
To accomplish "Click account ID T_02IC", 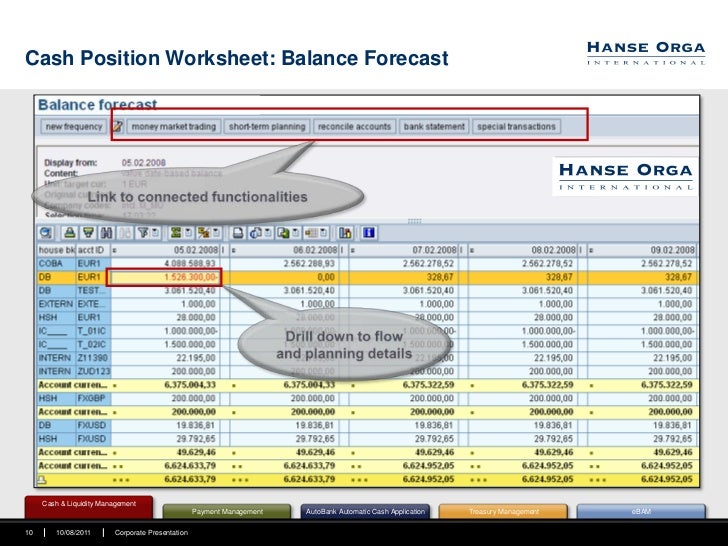I will point(93,344).
